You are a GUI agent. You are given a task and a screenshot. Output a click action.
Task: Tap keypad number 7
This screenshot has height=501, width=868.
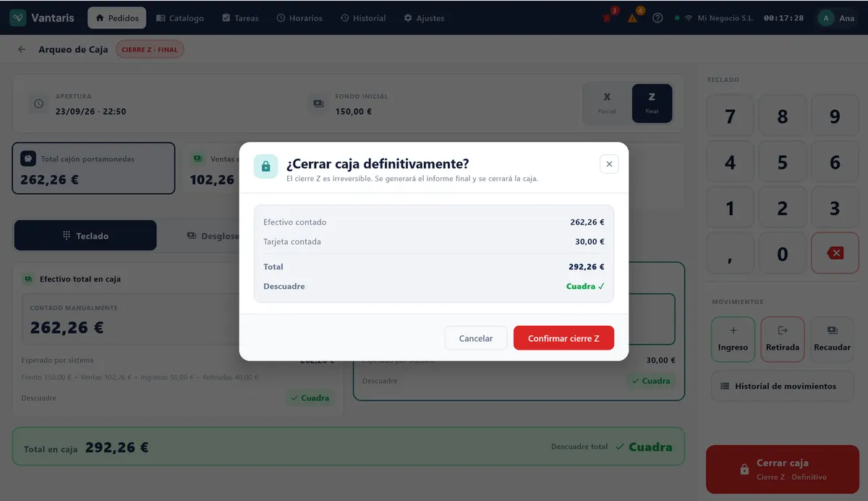(731, 117)
